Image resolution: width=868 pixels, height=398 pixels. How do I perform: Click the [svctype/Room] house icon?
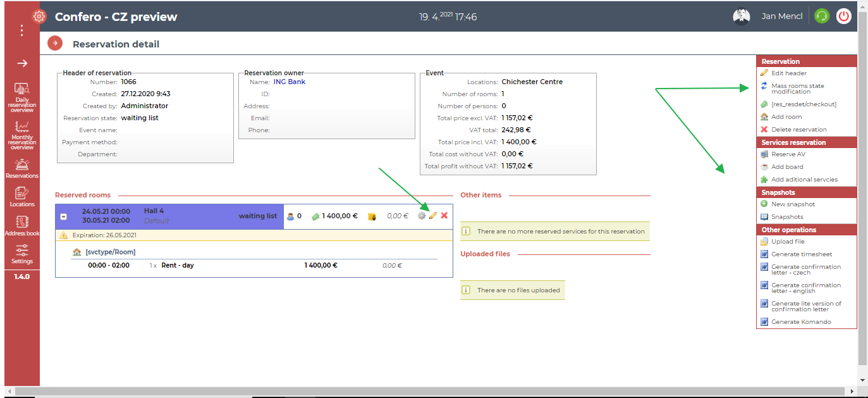click(x=77, y=252)
